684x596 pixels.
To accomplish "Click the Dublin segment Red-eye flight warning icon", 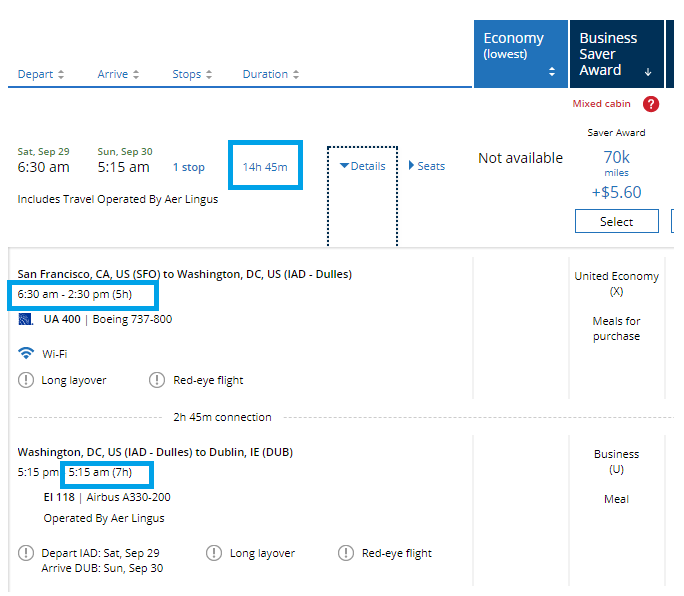I will click(x=346, y=553).
